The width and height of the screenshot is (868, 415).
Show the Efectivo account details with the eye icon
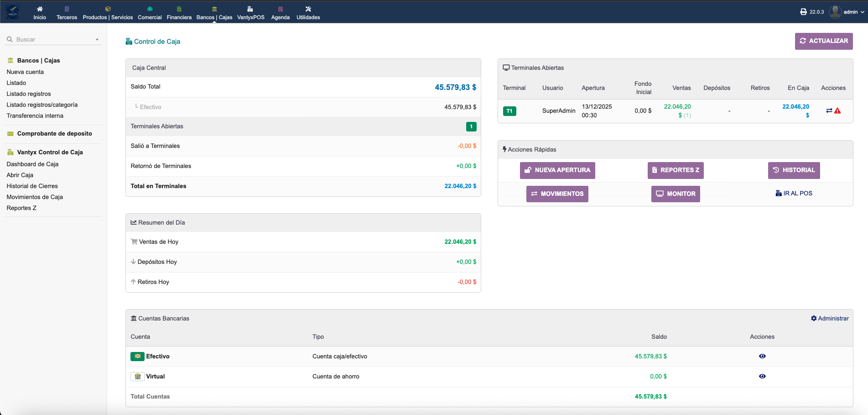pyautogui.click(x=762, y=356)
